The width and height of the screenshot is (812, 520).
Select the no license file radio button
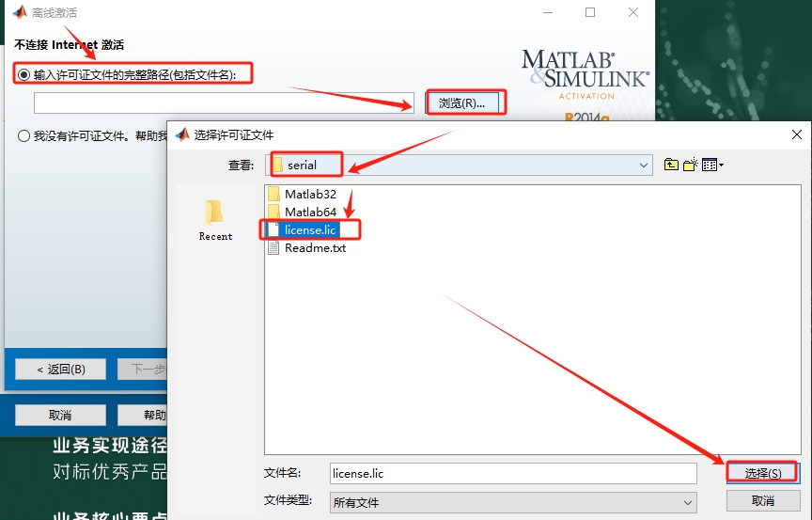tap(23, 135)
